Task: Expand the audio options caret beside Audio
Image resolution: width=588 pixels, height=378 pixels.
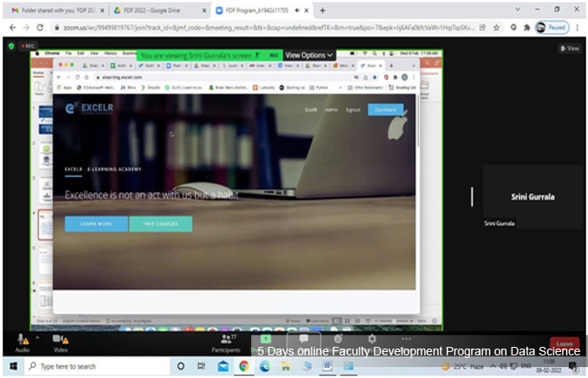Action: (x=37, y=338)
